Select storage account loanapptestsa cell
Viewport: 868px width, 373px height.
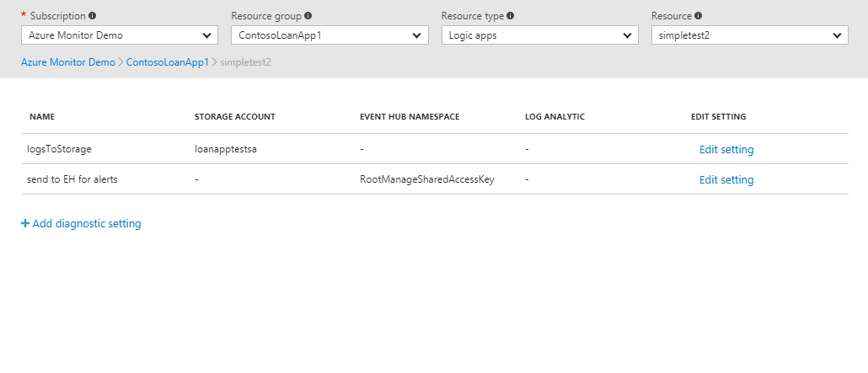tap(226, 149)
